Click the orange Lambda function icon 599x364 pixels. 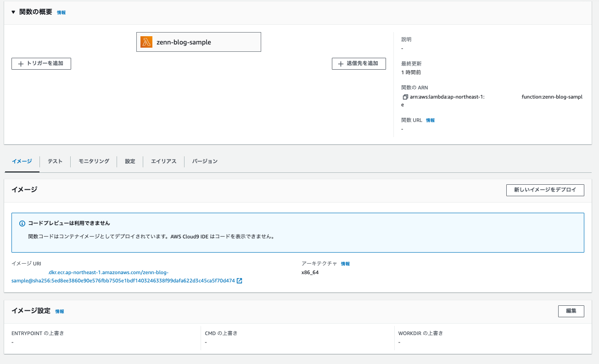146,42
